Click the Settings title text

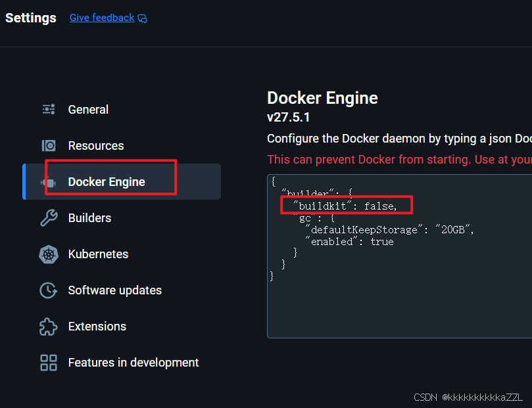click(31, 18)
